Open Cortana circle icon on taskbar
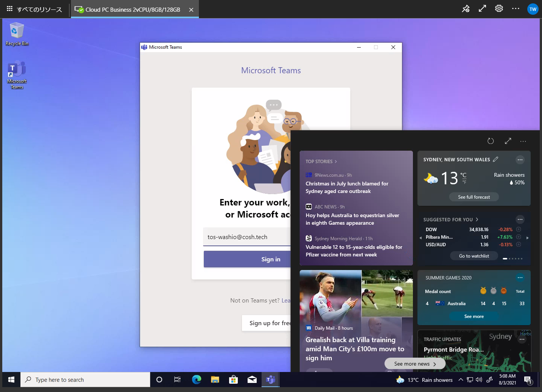The height and width of the screenshot is (392, 542). pyautogui.click(x=159, y=380)
